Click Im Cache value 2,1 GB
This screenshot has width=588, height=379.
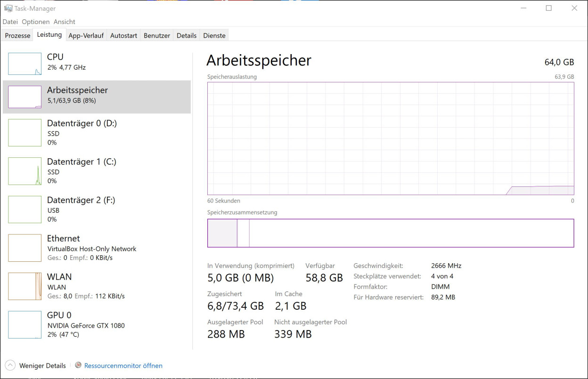tap(291, 306)
